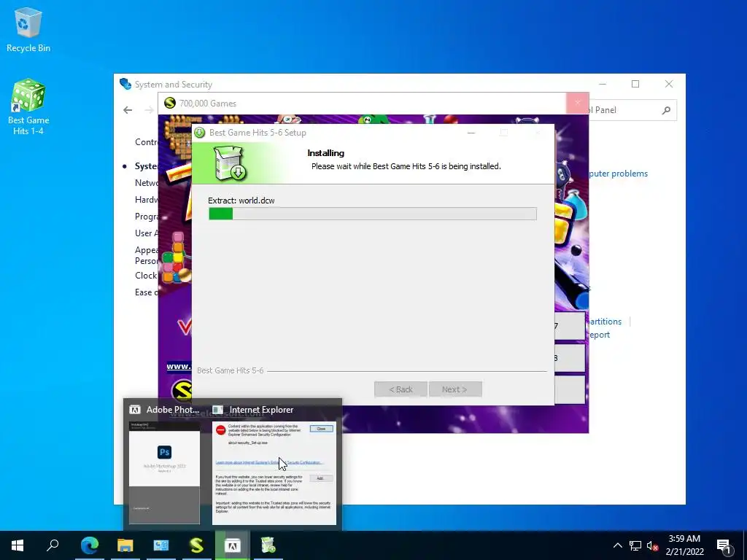The image size is (747, 560).
Task: Click the 700,000 Games window title icon
Action: (169, 104)
